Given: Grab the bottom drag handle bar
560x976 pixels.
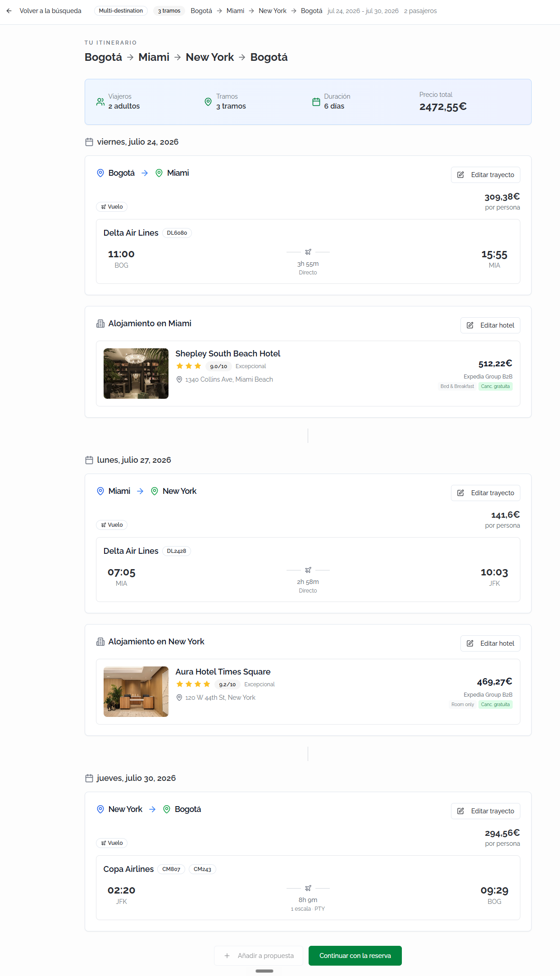Looking at the screenshot, I should pos(264,971).
